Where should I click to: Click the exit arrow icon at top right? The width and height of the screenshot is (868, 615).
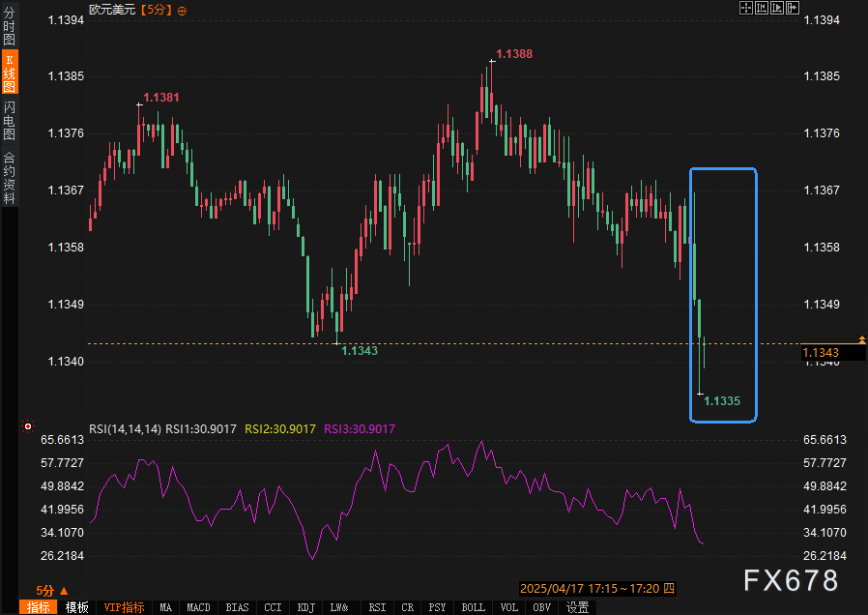pyautogui.click(x=793, y=8)
